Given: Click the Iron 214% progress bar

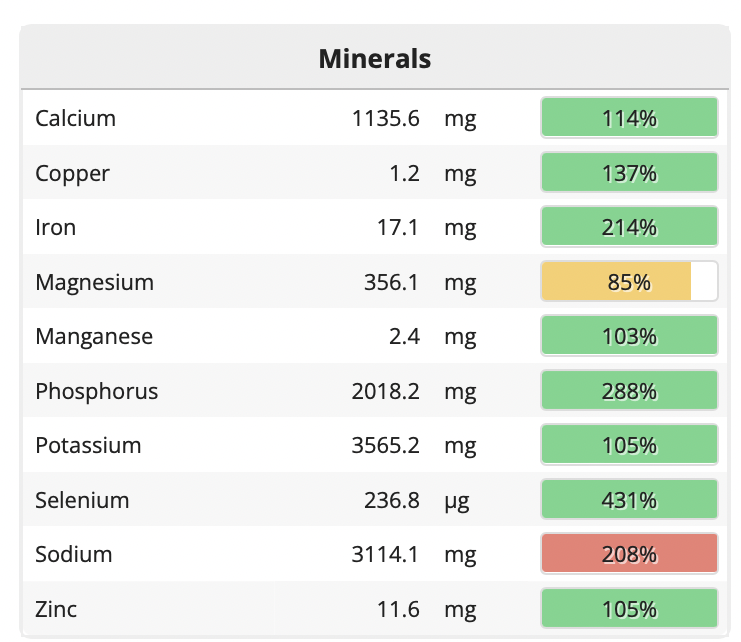Looking at the screenshot, I should 629,227.
